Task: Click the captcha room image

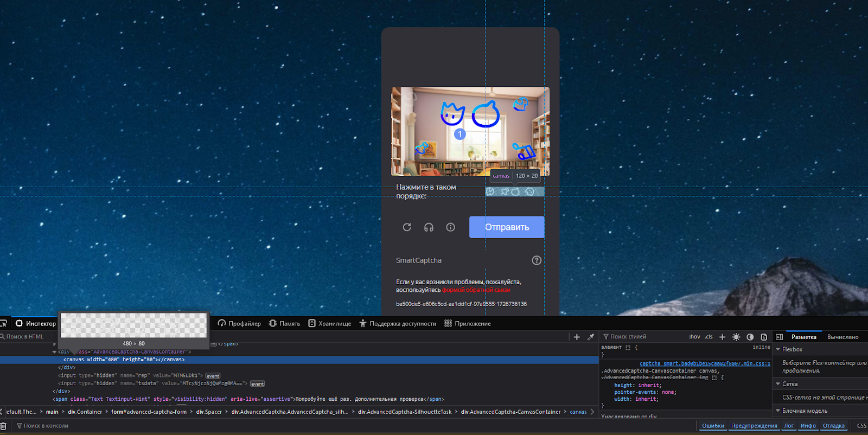Action: [470, 131]
